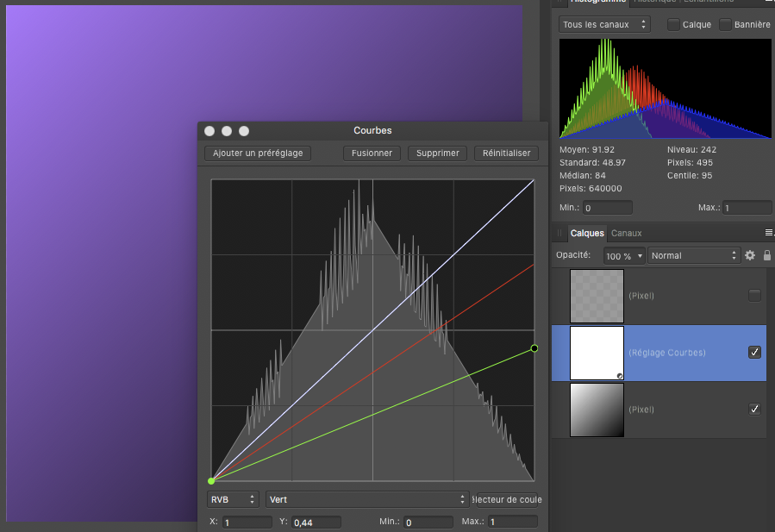Image resolution: width=775 pixels, height=532 pixels.
Task: Click the Pixels: 640000 statistic
Action: point(591,188)
